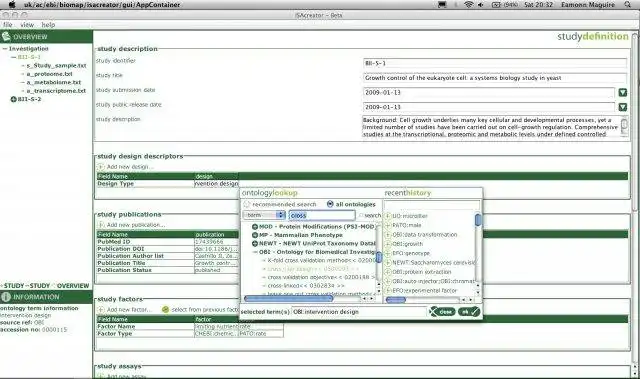Open date picker for study submission date
640x379 pixels.
pyautogui.click(x=622, y=93)
